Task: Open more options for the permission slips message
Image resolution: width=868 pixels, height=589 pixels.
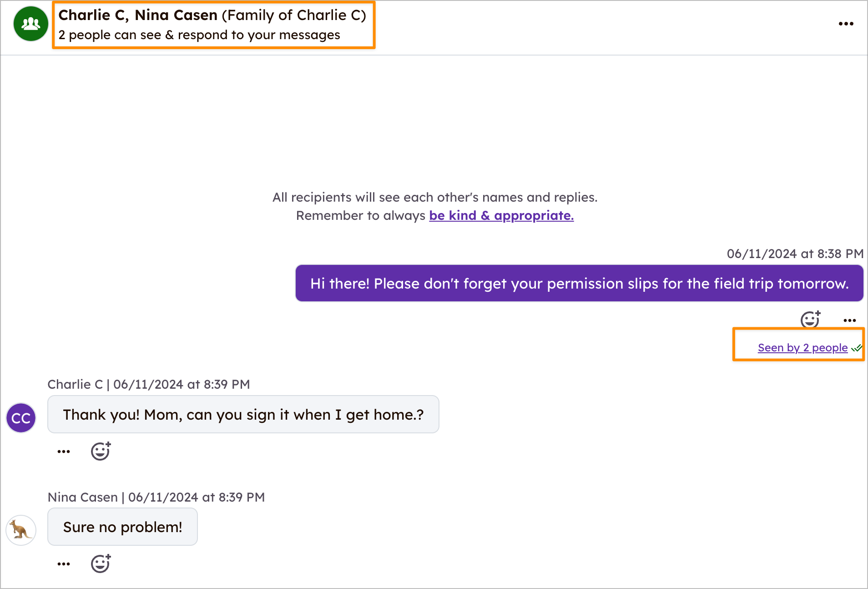Action: (849, 320)
